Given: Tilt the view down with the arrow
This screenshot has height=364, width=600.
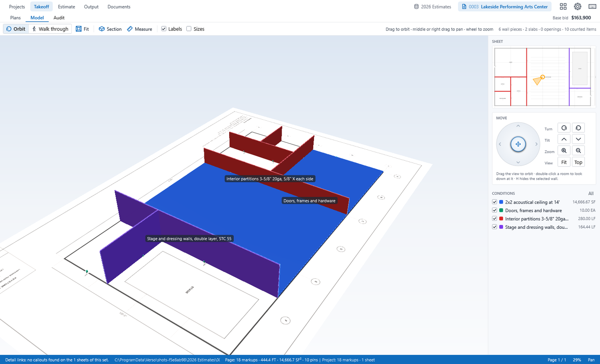Looking at the screenshot, I should pos(578,139).
